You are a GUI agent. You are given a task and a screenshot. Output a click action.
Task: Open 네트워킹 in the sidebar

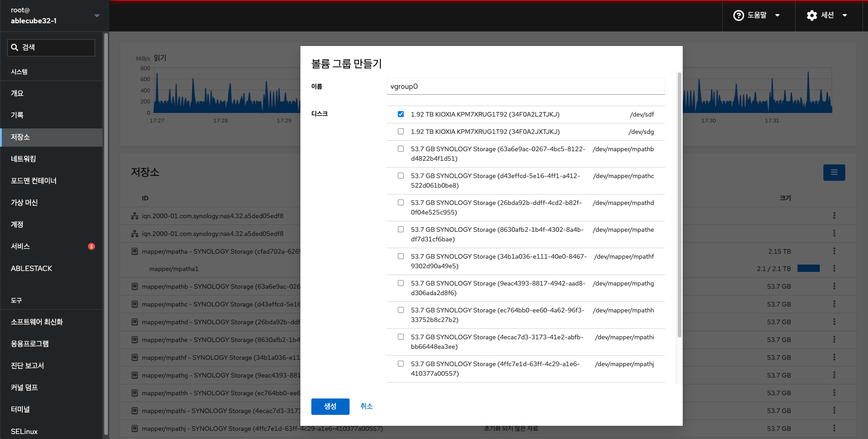24,159
